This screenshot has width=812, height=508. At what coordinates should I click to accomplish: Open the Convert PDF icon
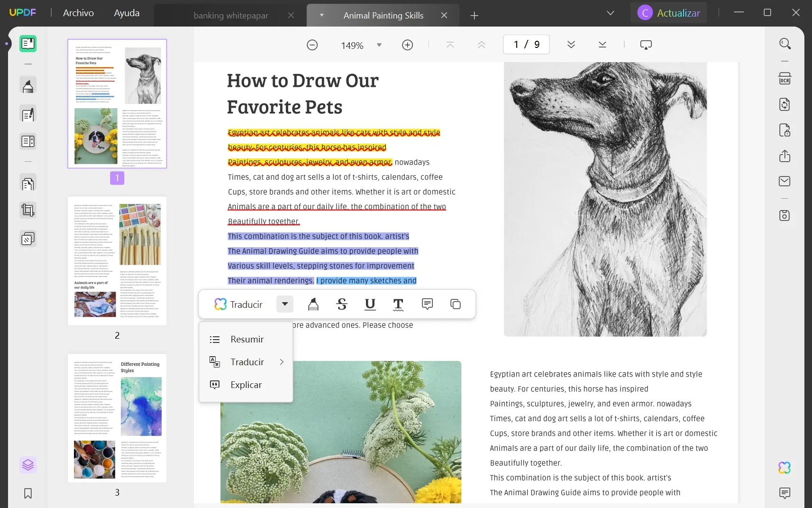(x=785, y=104)
